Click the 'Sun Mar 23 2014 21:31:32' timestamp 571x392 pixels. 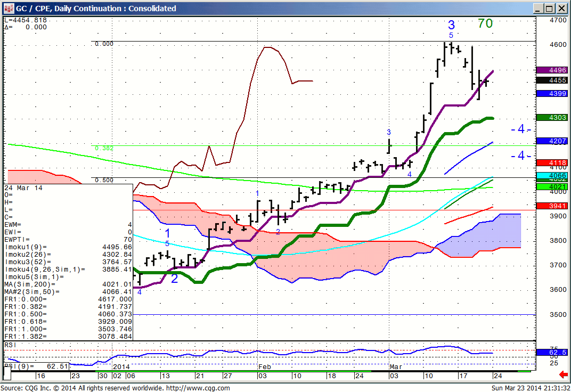point(531,388)
